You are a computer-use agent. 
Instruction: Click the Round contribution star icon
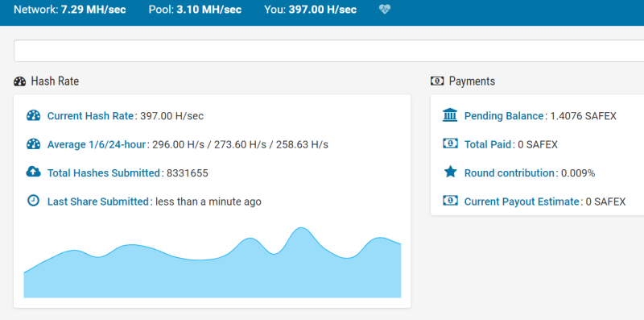coord(450,172)
